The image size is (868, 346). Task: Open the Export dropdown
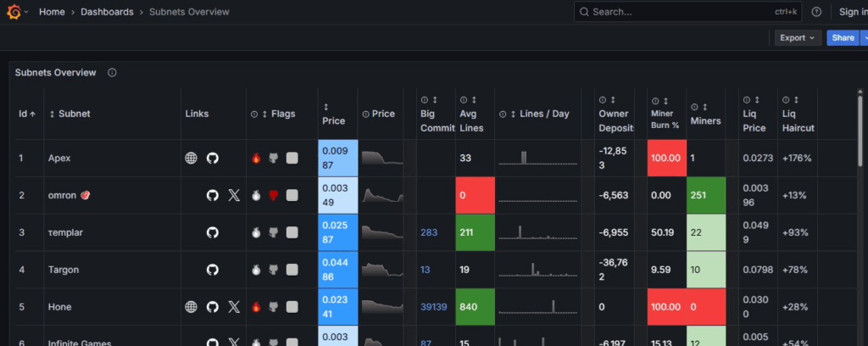[798, 37]
